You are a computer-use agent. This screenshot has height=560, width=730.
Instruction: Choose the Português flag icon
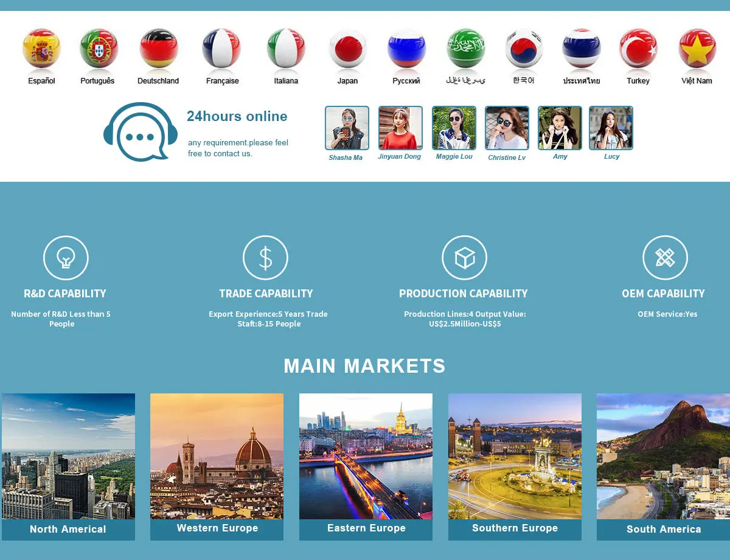tap(99, 48)
